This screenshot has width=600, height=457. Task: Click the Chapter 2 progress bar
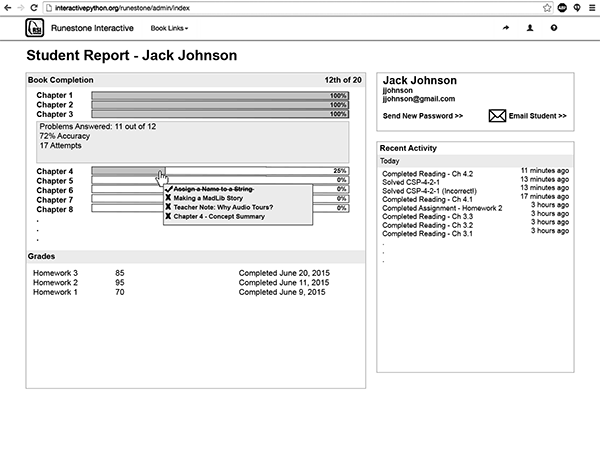point(220,104)
